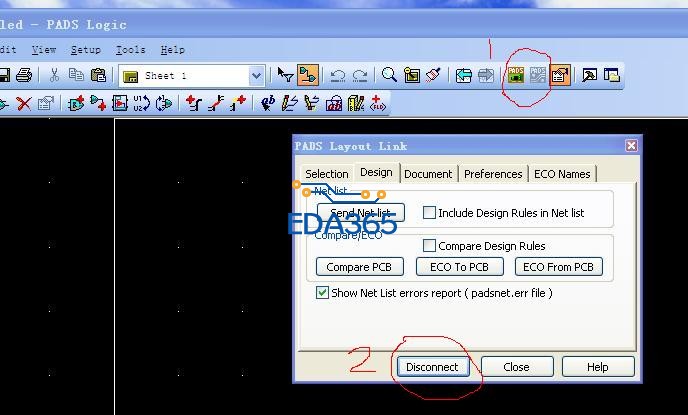Screen dimensions: 688x415
Task: Switch to the ECO Names tab
Action: click(x=562, y=174)
